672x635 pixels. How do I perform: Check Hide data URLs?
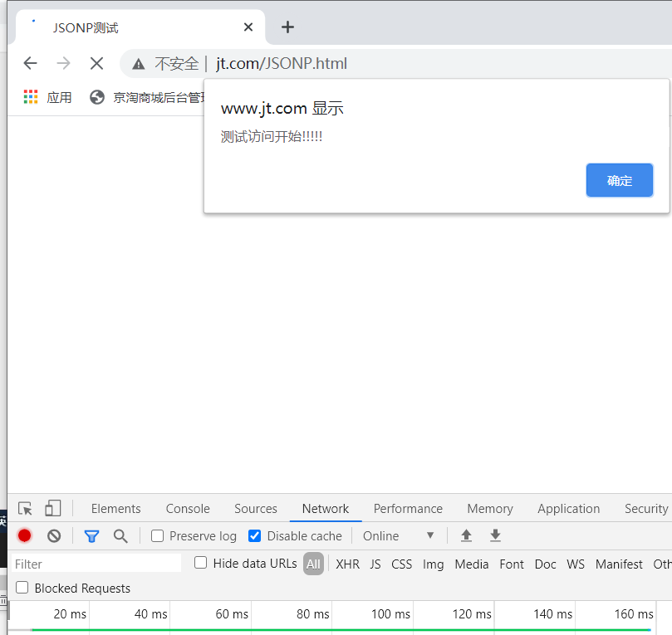coord(200,563)
